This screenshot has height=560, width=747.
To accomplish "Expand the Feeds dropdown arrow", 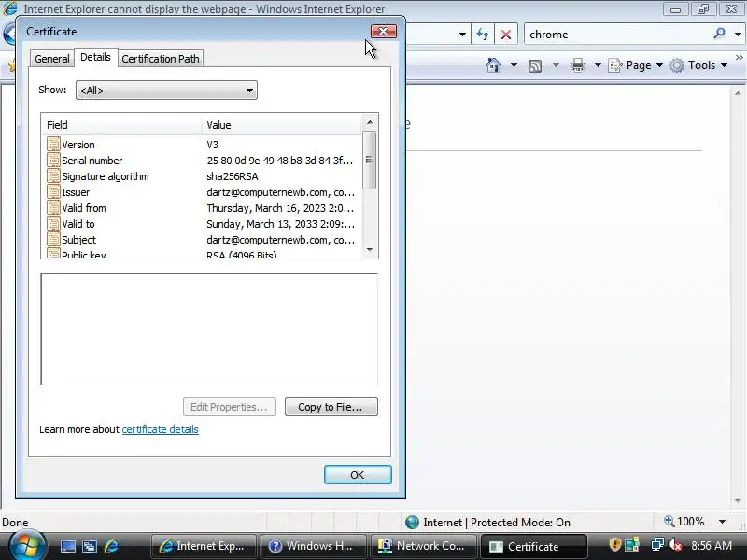I will point(556,65).
